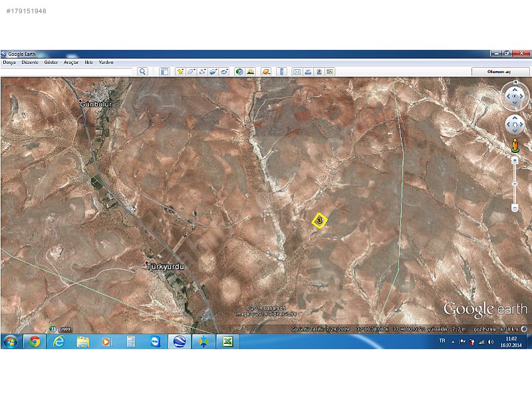Click the N north reset on compass

pos(515,82)
